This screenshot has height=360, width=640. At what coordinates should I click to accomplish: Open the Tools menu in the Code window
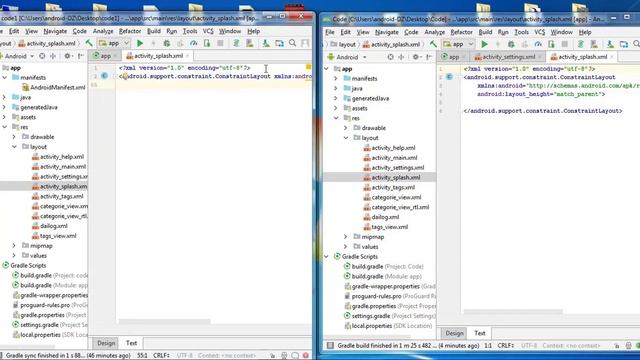click(521, 32)
